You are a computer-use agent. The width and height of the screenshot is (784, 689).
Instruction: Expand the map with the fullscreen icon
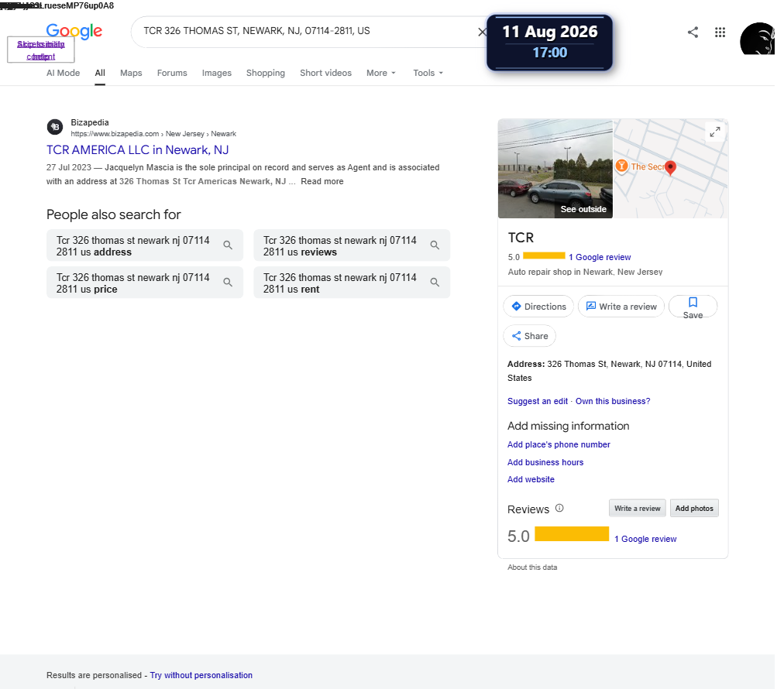coord(715,132)
